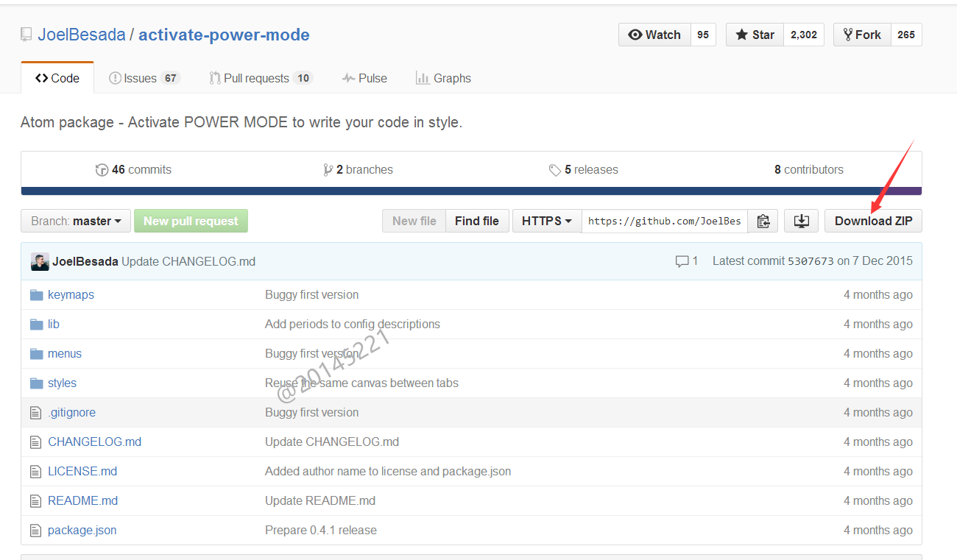
Task: Open 'Update CHANGELOG.md' in the latest commit bar
Action: coord(188,261)
